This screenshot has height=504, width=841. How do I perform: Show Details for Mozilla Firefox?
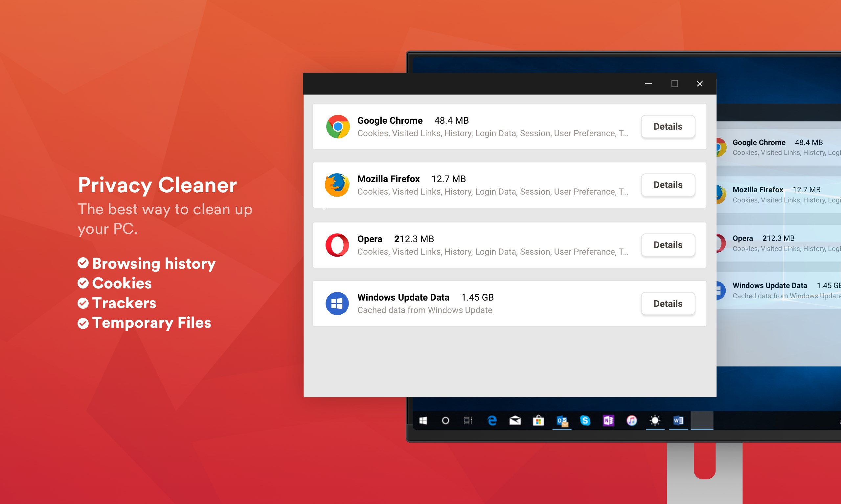[x=668, y=185]
